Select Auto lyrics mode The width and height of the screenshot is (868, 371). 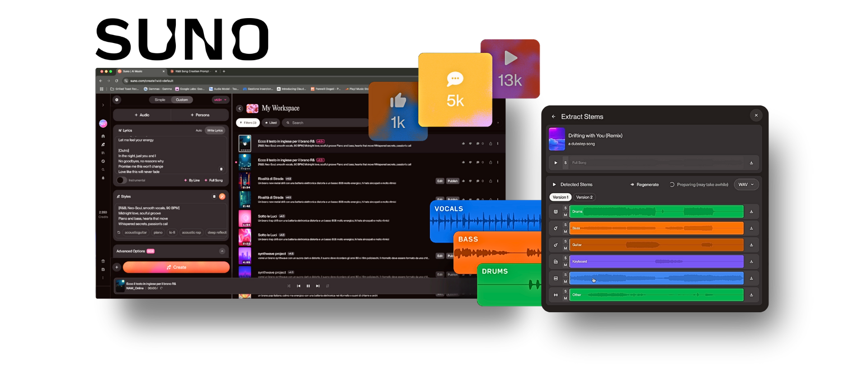(199, 130)
